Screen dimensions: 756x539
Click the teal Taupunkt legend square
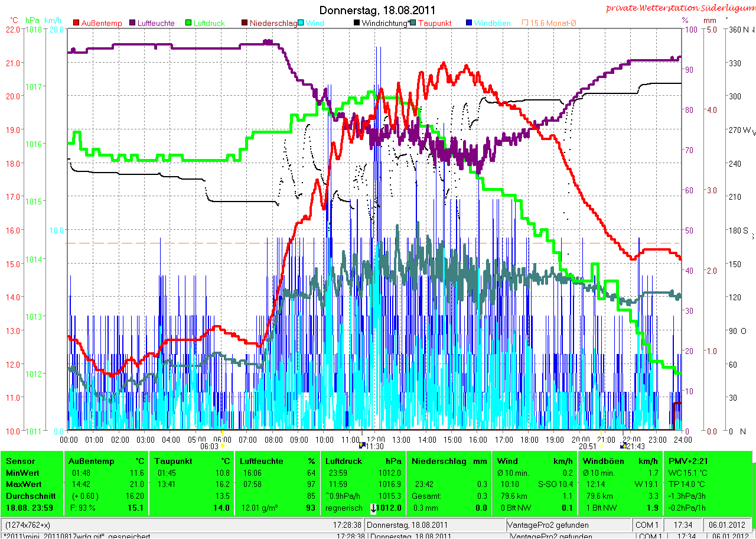[x=413, y=23]
